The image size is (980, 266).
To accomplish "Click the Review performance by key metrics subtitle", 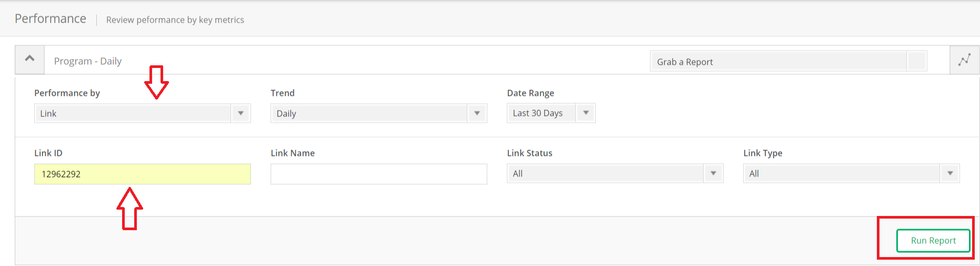I will pos(175,20).
